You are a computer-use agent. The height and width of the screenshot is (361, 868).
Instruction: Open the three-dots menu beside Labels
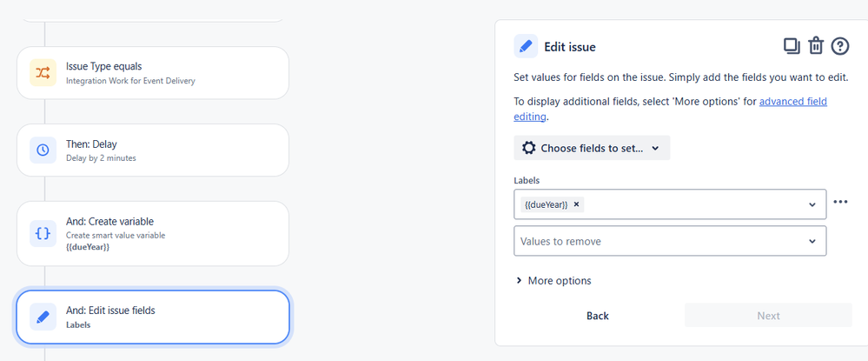coord(839,202)
